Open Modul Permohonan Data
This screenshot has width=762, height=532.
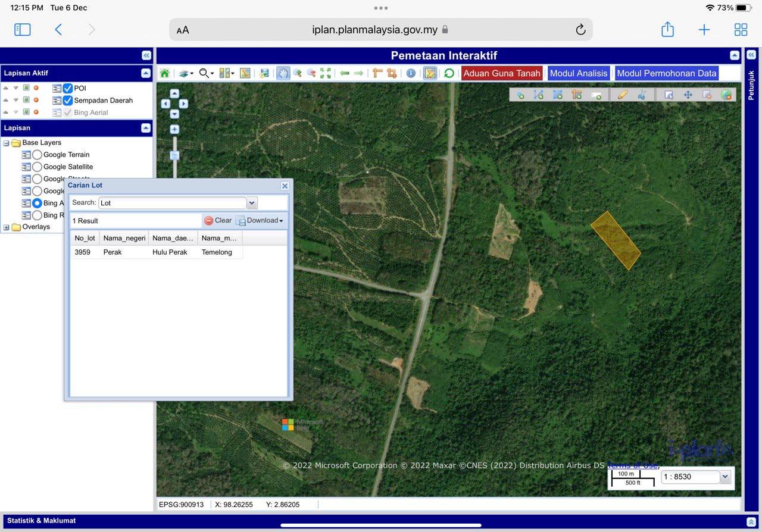pyautogui.click(x=666, y=73)
